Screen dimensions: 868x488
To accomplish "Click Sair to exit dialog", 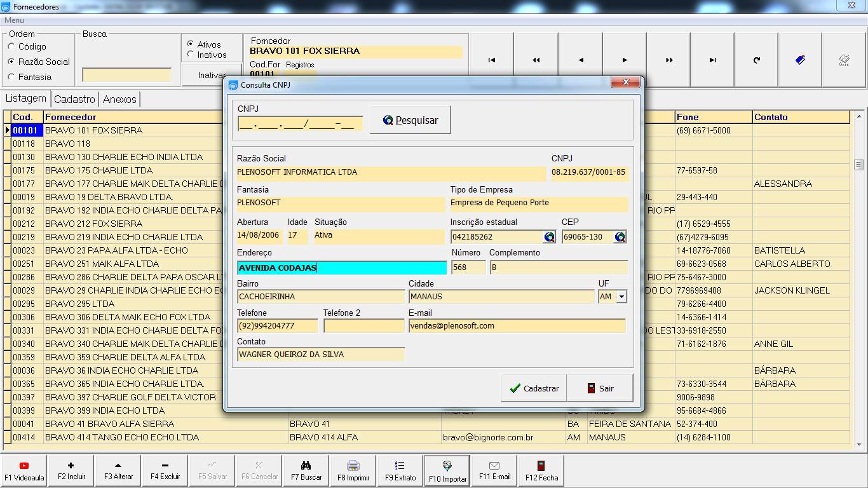I will click(600, 388).
